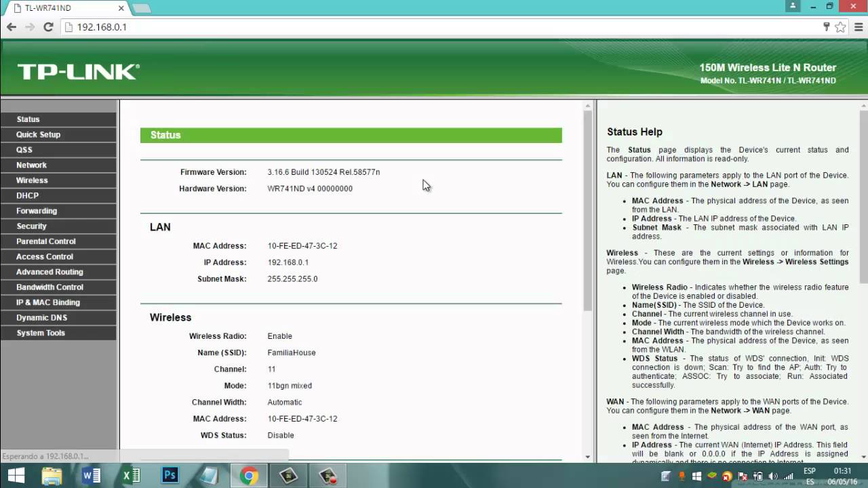
Task: Click the TP-LINK logo
Action: [x=78, y=72]
